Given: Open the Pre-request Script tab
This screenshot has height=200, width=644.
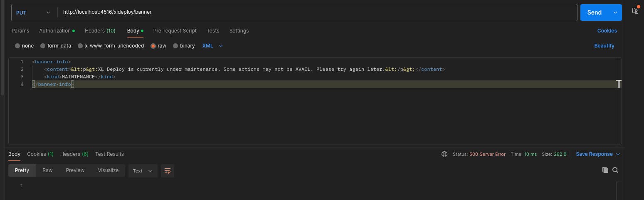Looking at the screenshot, I should pyautogui.click(x=175, y=31).
